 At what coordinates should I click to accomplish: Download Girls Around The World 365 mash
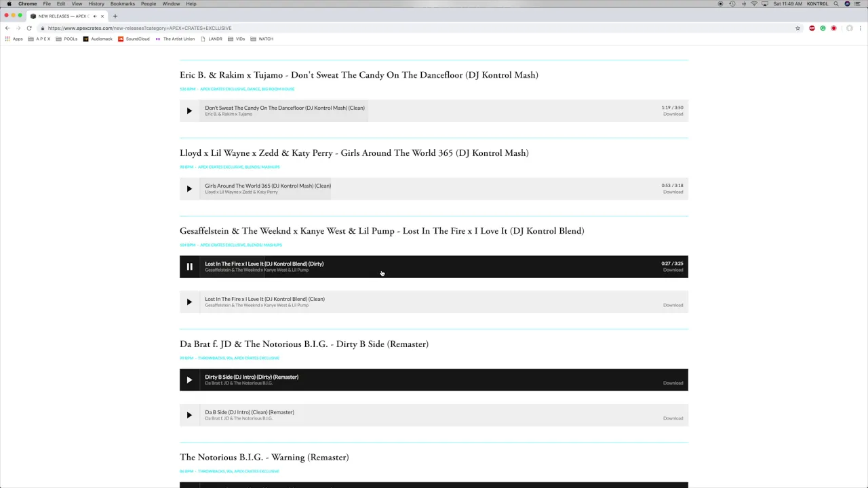pos(673,192)
